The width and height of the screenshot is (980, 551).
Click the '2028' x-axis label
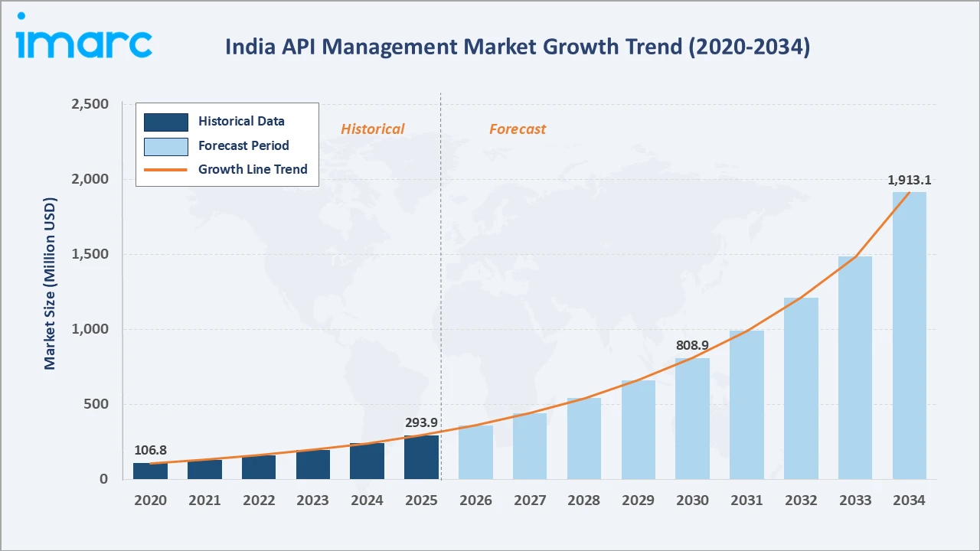[584, 500]
